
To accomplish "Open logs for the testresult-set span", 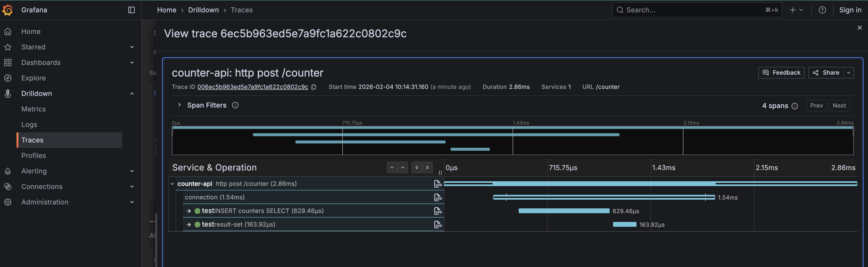I will 438,224.
